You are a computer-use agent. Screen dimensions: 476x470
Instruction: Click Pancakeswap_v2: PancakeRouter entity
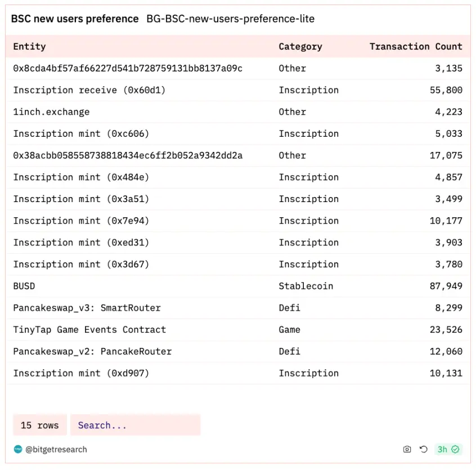coord(92,351)
